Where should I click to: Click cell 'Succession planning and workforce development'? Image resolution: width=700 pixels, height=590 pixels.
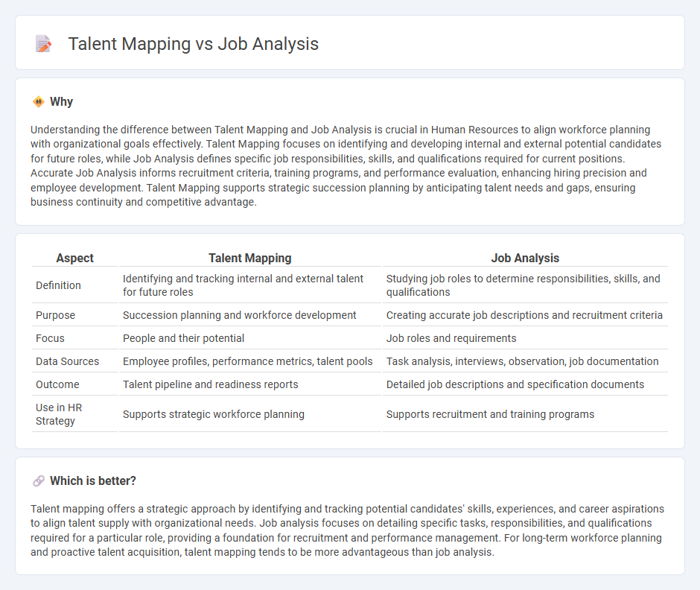coord(250,315)
